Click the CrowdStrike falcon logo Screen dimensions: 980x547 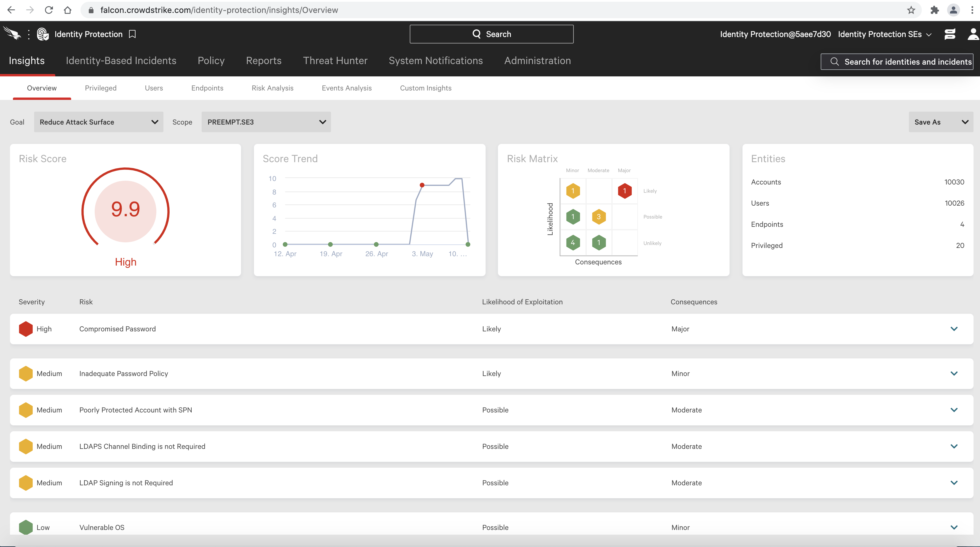click(12, 34)
